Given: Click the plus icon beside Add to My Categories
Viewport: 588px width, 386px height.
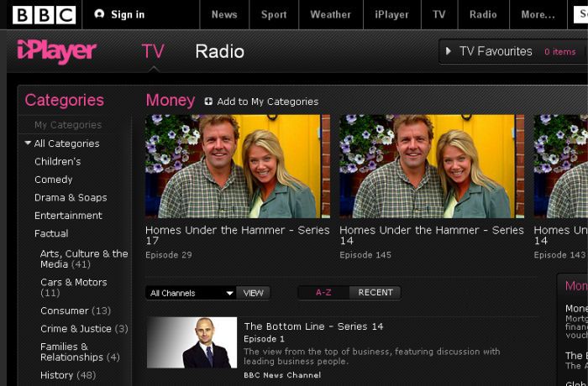Looking at the screenshot, I should click(208, 102).
